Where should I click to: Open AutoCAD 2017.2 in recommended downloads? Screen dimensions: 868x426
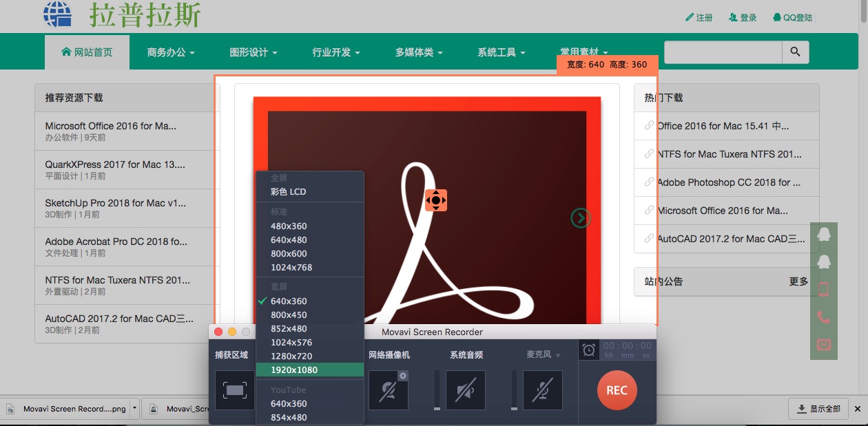pyautogui.click(x=120, y=319)
